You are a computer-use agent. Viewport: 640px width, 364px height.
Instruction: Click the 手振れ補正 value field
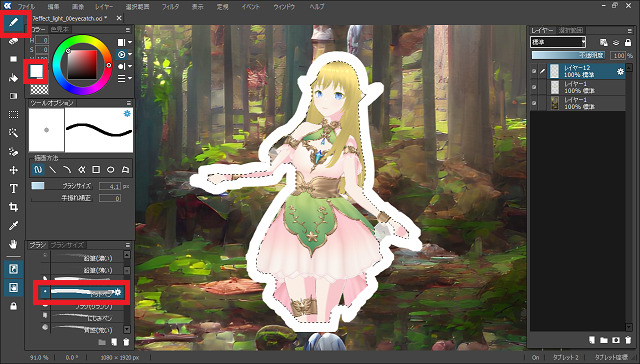coord(110,198)
